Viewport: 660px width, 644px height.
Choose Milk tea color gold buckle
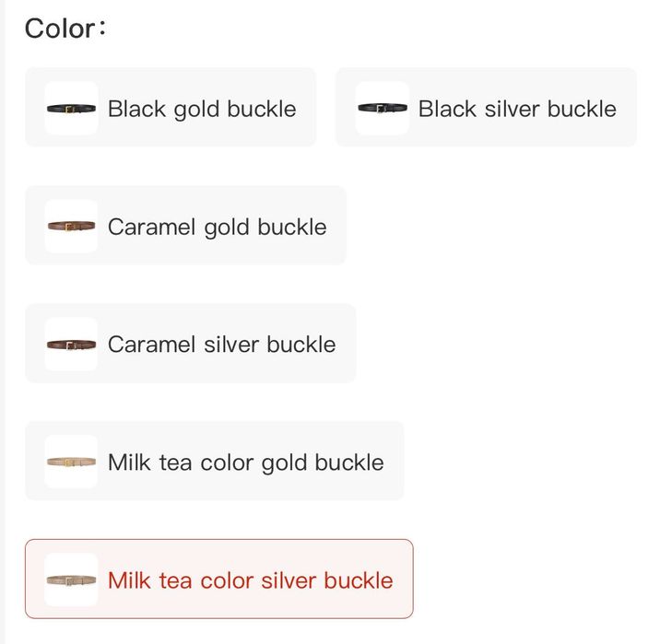tap(214, 462)
